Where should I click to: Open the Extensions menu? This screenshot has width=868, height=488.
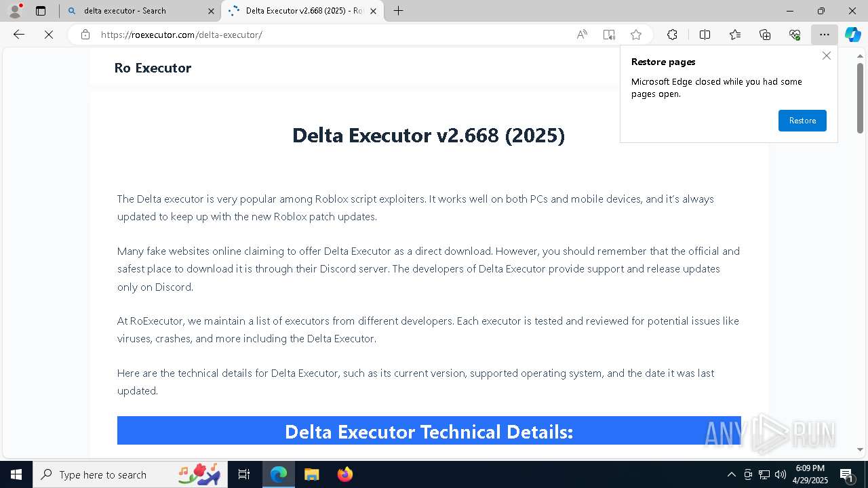pos(672,35)
